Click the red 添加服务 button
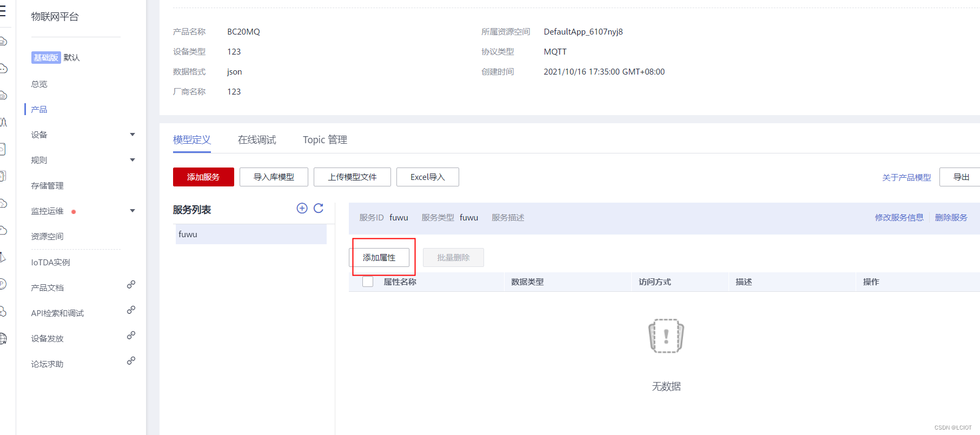The width and height of the screenshot is (980, 435). pos(203,177)
